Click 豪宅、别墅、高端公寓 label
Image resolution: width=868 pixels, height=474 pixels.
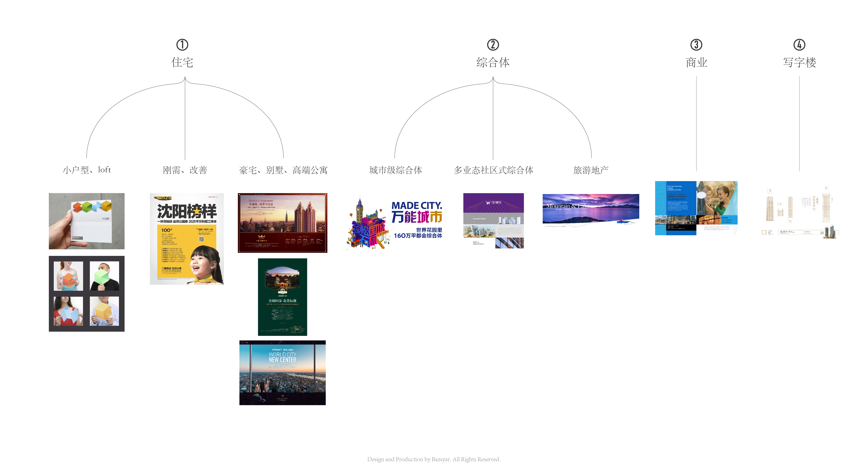(283, 170)
